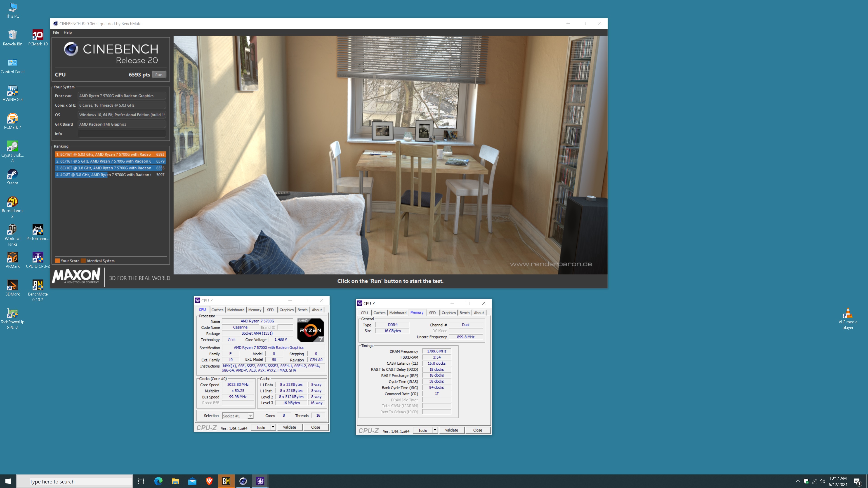868x488 pixels.
Task: Click the Windows Start button
Action: (8, 481)
